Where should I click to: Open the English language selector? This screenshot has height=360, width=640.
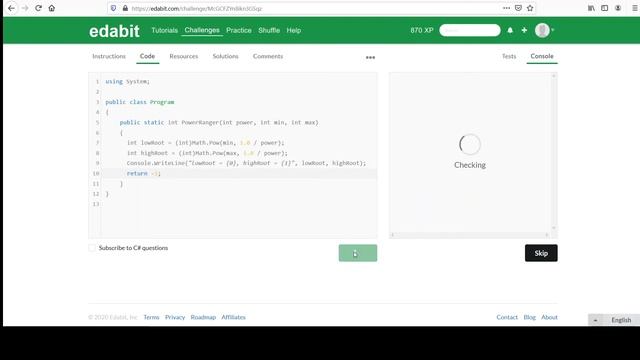coord(614,320)
